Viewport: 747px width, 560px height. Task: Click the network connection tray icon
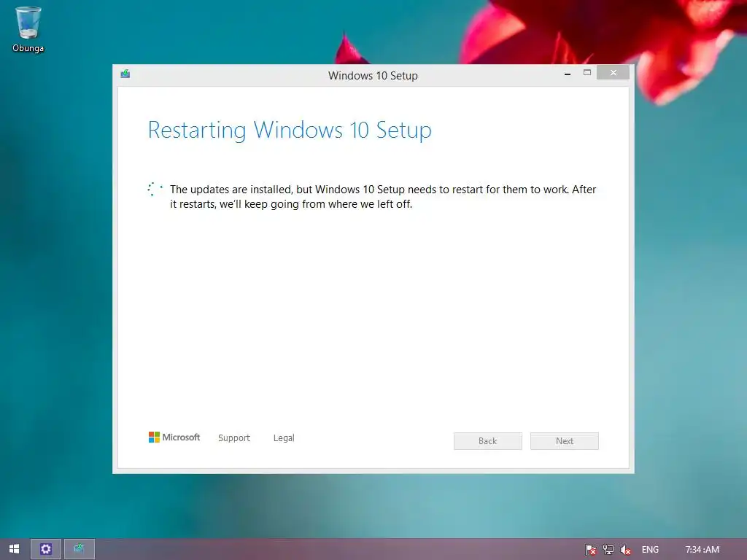click(x=608, y=550)
